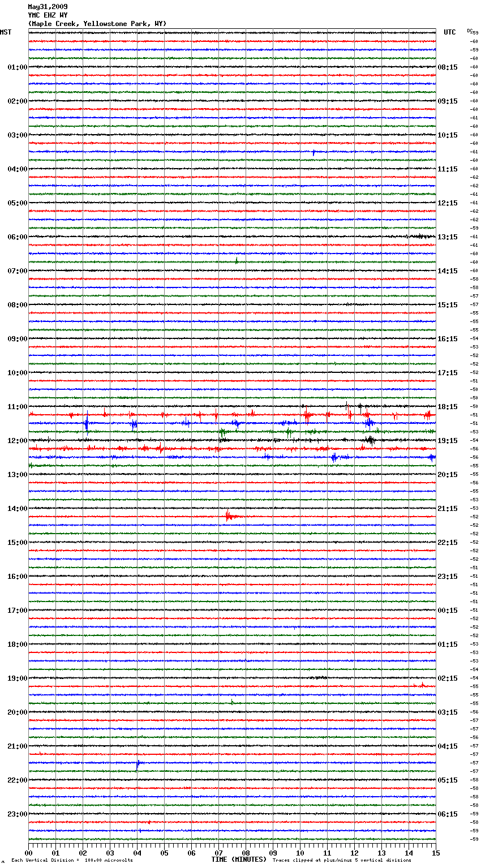
Task: Click the TIME (MINUTES) axis title
Action: [x=239, y=860]
